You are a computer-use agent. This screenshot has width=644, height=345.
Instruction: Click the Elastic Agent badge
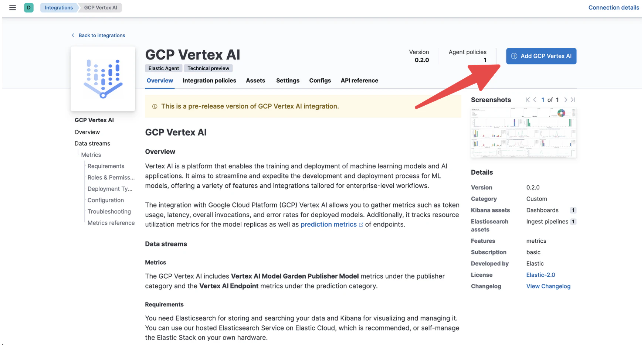tap(163, 68)
